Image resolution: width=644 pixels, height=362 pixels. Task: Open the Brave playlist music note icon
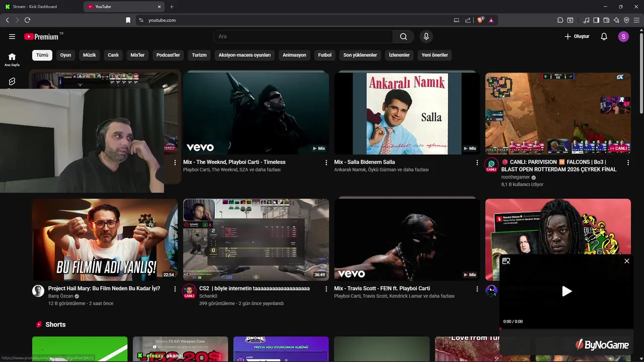click(586, 20)
